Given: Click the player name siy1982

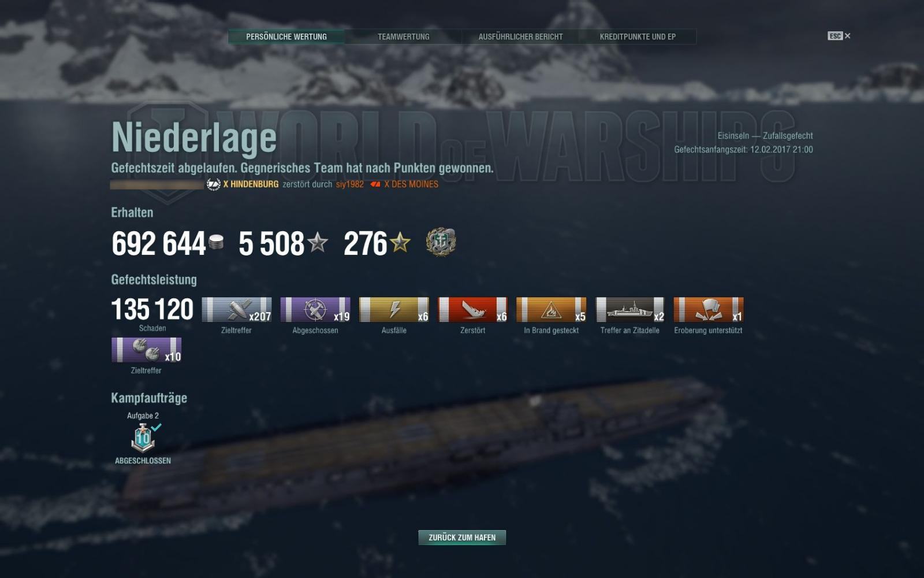Looking at the screenshot, I should coord(350,184).
